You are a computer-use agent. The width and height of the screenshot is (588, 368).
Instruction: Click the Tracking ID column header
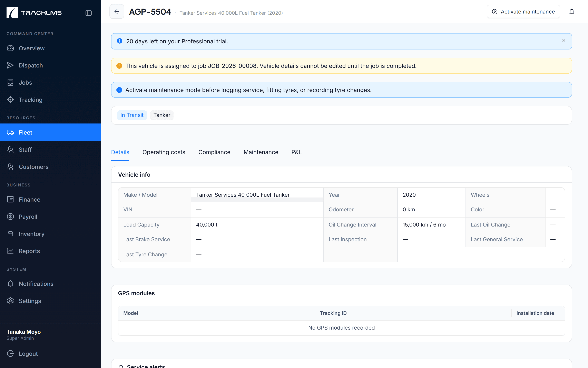coord(333,313)
